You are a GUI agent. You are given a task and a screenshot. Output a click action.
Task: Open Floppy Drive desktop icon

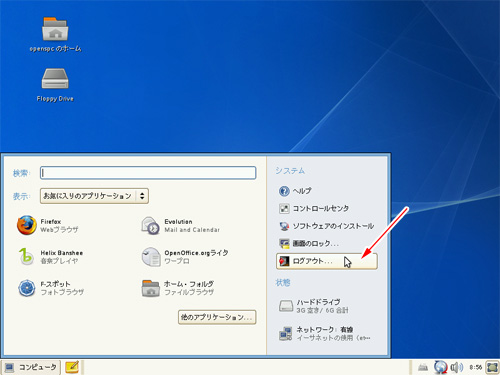[55, 85]
